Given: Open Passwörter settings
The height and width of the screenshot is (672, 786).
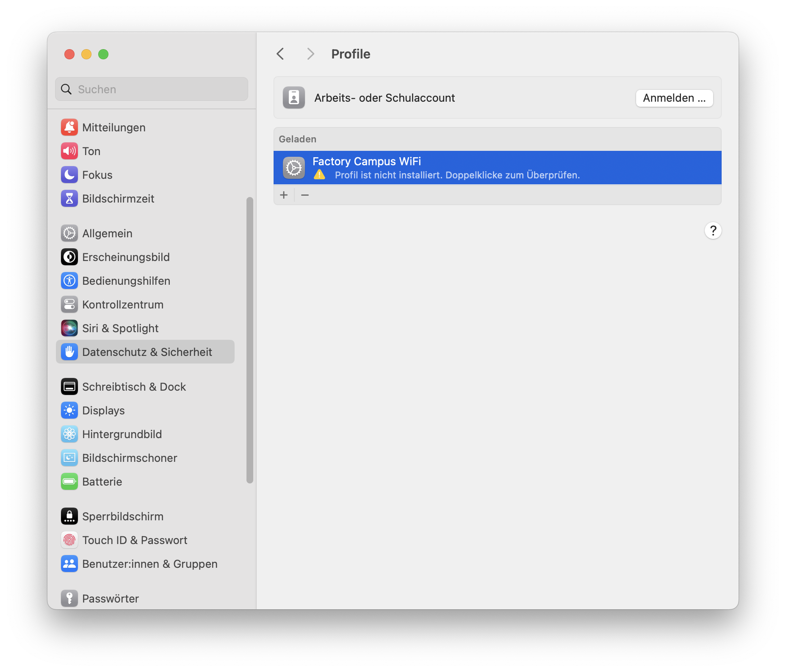Looking at the screenshot, I should tap(110, 598).
